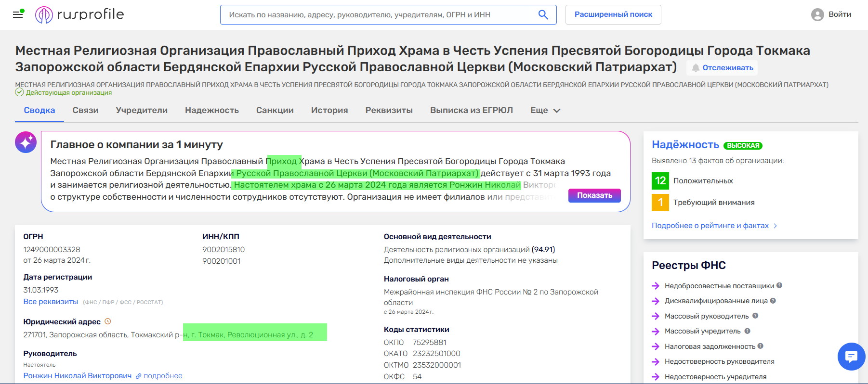The width and height of the screenshot is (868, 384).
Task: Open the Все реквизиты link
Action: pos(51,302)
